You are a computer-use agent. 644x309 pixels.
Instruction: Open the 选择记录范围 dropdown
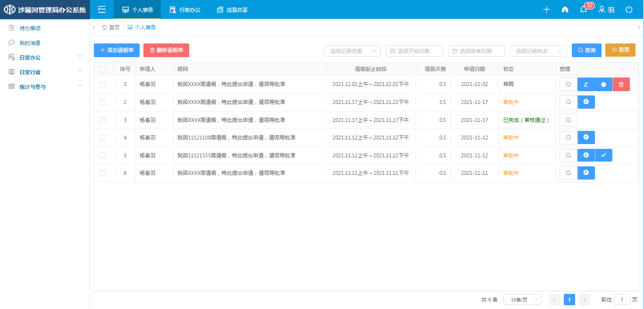(x=352, y=51)
